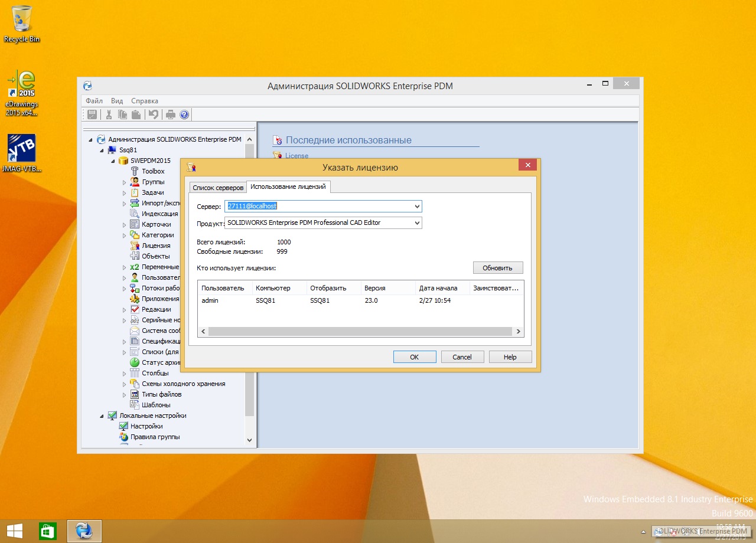This screenshot has height=543, width=756.
Task: Collapse the SWEPDM2015 vault node
Action: tap(113, 161)
